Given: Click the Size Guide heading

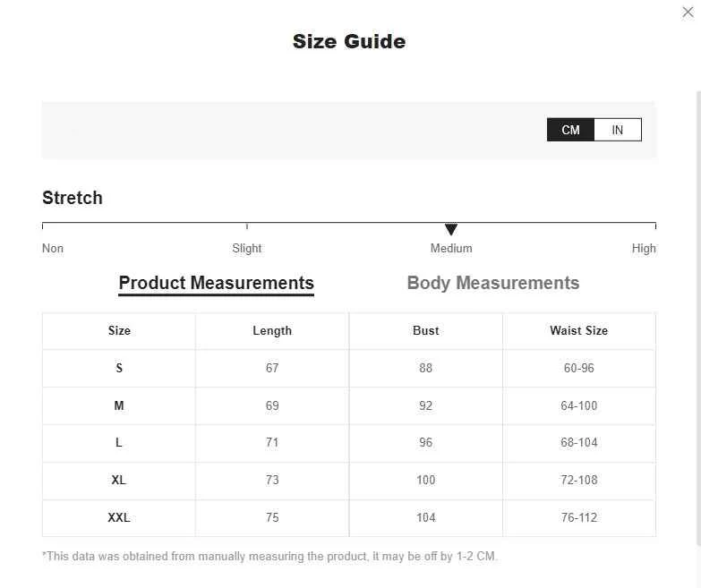Looking at the screenshot, I should pos(349,41).
